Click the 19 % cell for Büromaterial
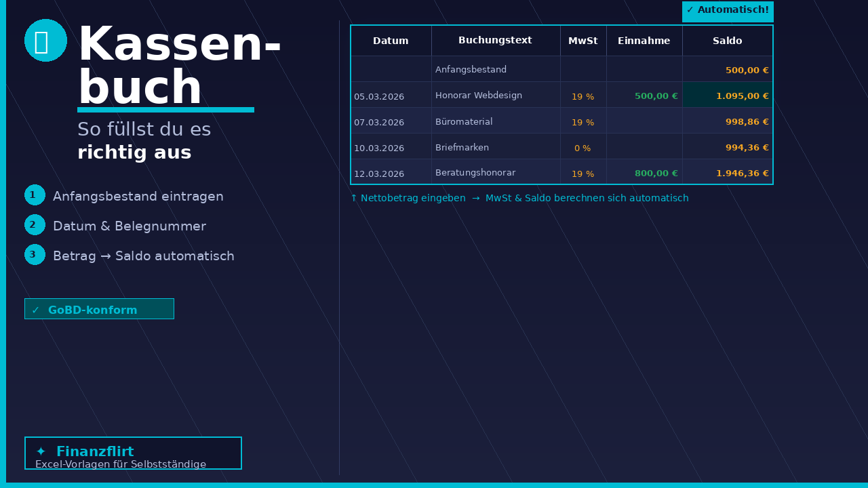Viewport: 868px width, 488px height. point(583,121)
